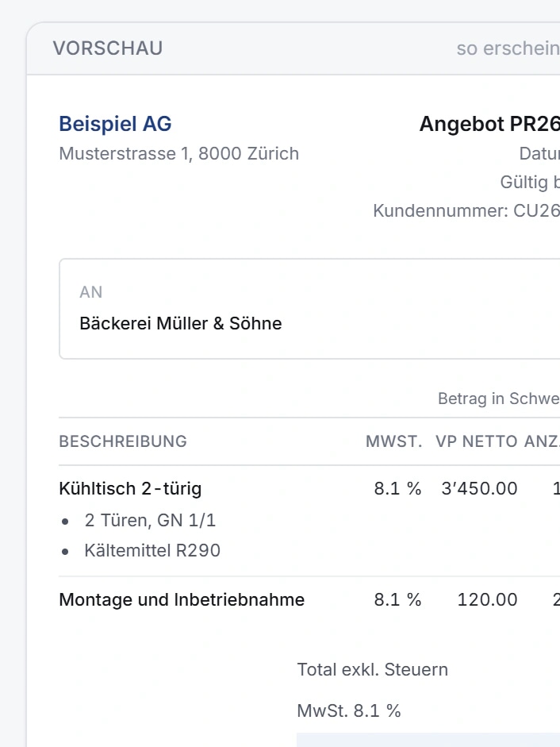The width and height of the screenshot is (560, 747).
Task: Select the Bäckerei Müller & Söhne recipient
Action: click(181, 323)
